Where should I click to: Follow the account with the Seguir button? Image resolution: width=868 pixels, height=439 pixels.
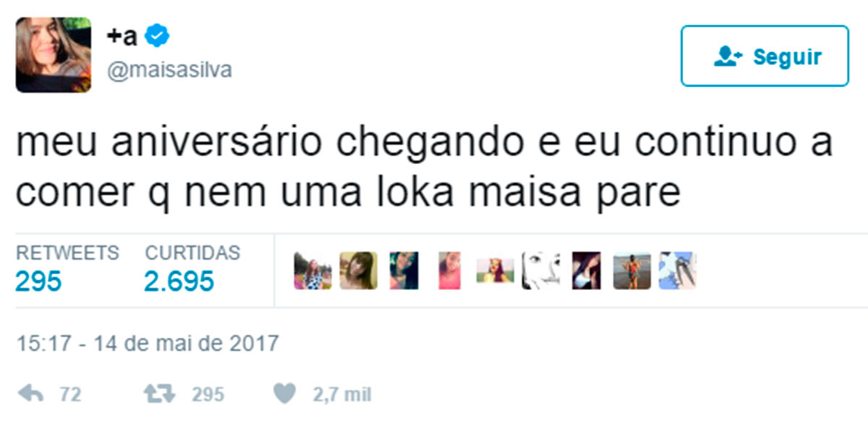(765, 56)
